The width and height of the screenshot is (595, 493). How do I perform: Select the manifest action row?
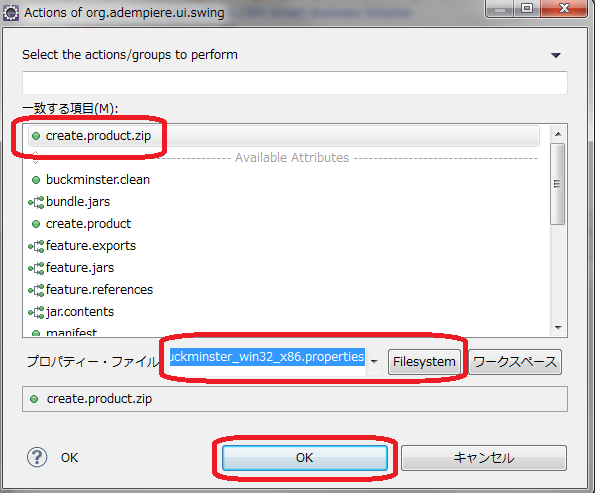tap(283, 332)
